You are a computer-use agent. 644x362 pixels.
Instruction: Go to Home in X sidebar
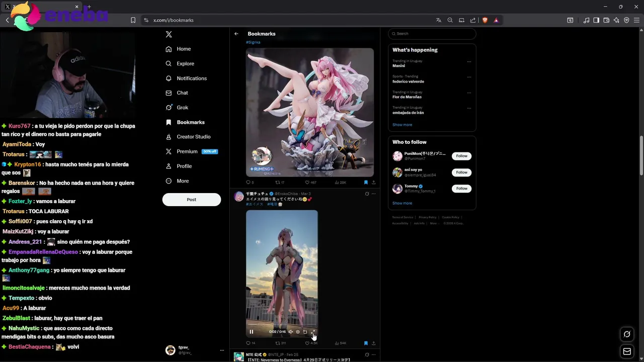[178, 49]
